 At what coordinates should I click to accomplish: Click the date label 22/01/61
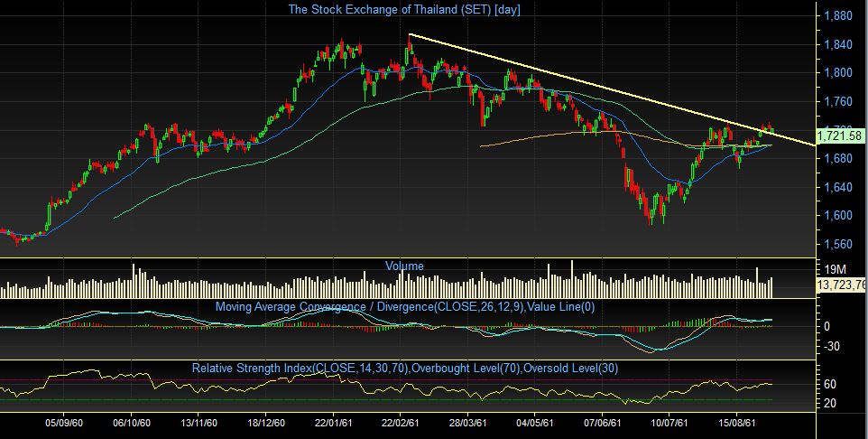333,423
